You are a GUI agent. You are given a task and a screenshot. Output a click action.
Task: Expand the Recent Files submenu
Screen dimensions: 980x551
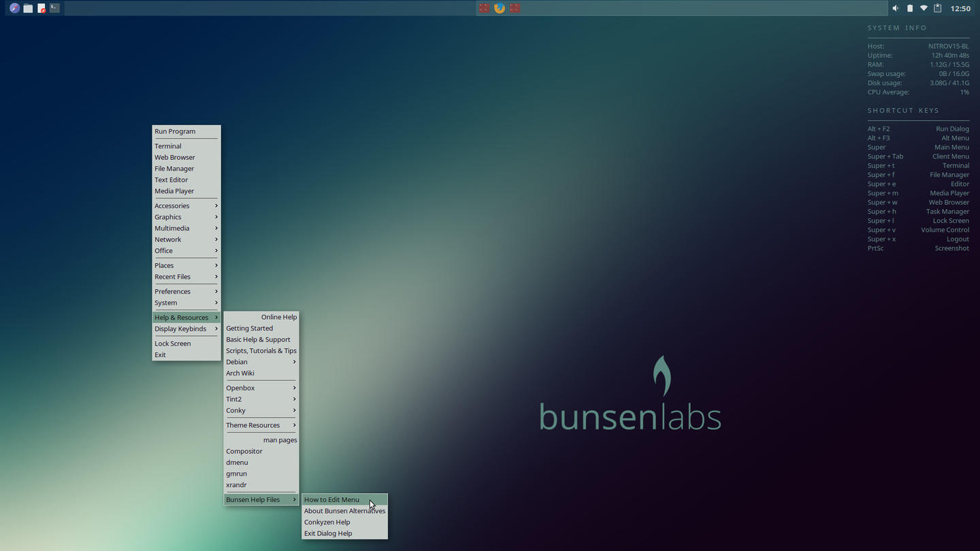click(186, 277)
